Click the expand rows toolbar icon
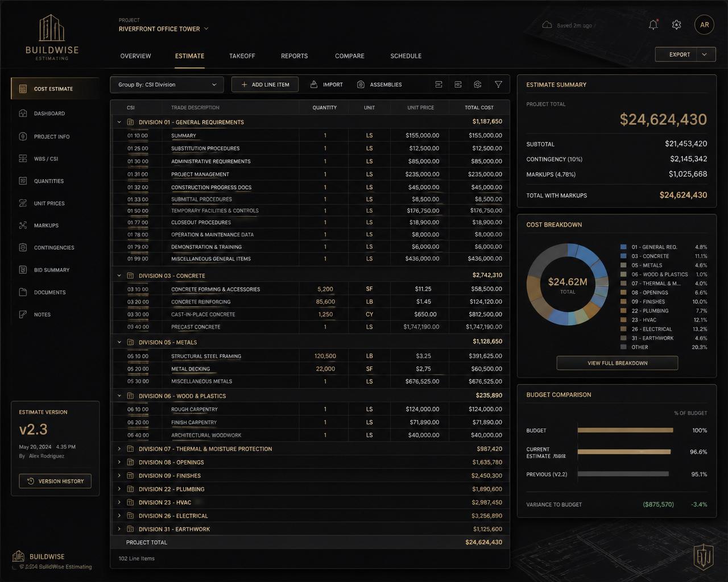Viewport: 728px width, 582px height. tap(458, 84)
